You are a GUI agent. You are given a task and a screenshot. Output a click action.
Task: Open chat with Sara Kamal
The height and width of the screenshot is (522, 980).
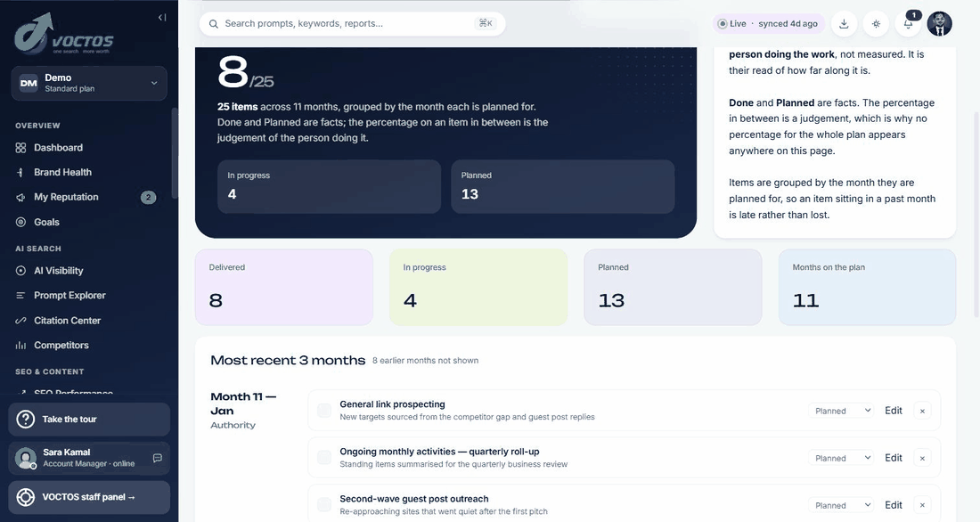158,458
